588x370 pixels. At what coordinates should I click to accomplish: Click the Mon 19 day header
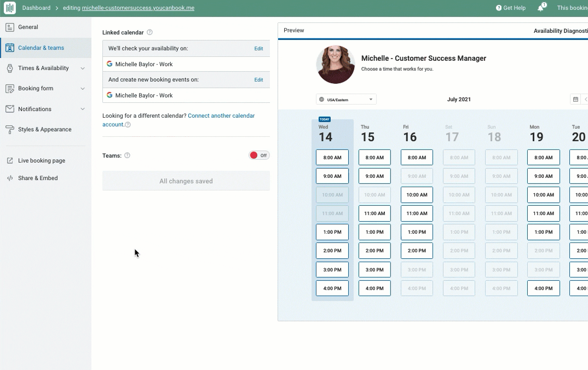(536, 134)
